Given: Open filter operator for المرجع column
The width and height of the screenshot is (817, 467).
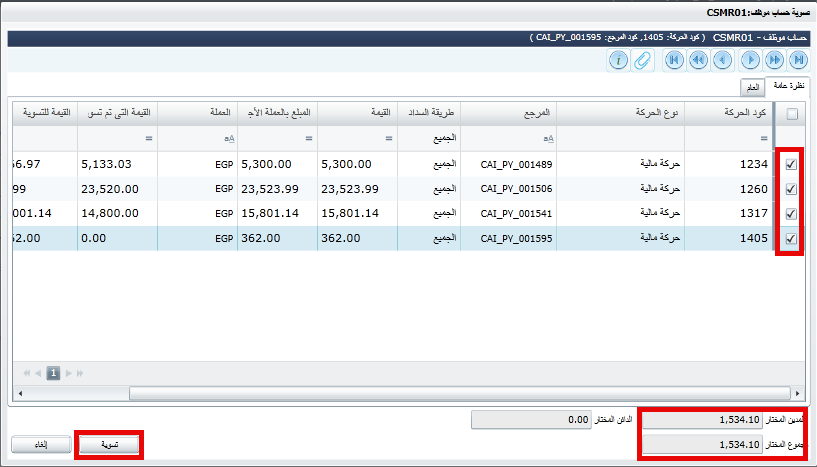Looking at the screenshot, I should tap(550, 139).
